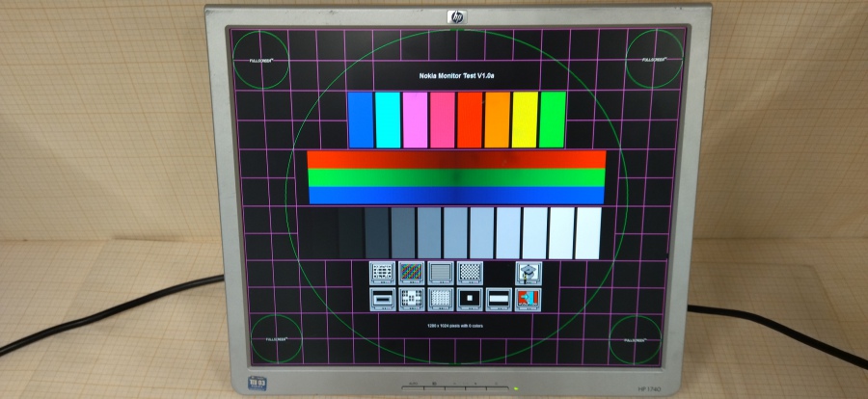Click the Nokia Monitor Test V1.0a title
868x399 pixels.
[457, 75]
